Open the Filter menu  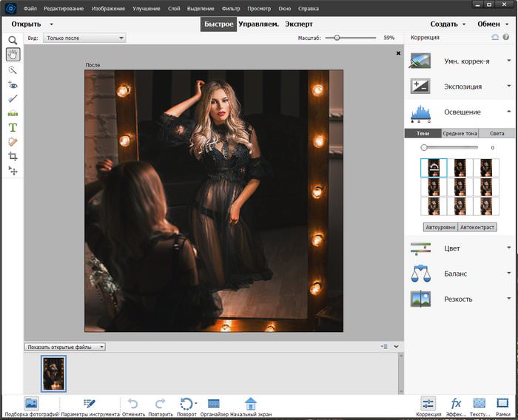click(x=231, y=8)
